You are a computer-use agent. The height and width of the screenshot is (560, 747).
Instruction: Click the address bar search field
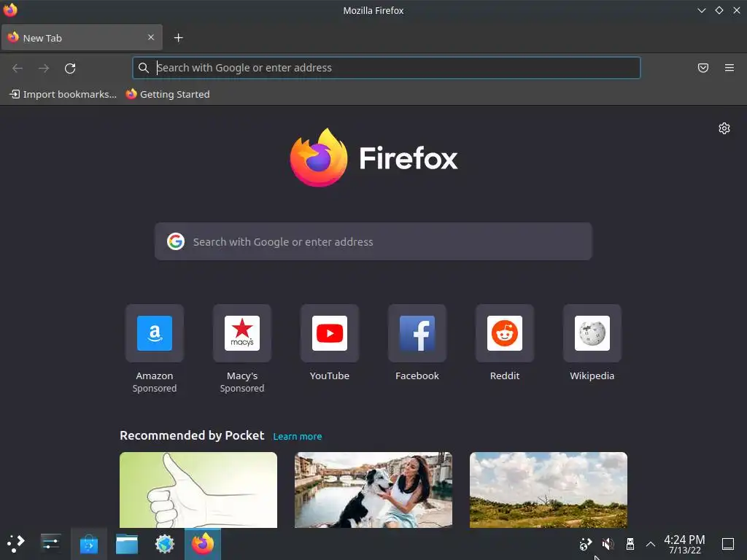(387, 68)
